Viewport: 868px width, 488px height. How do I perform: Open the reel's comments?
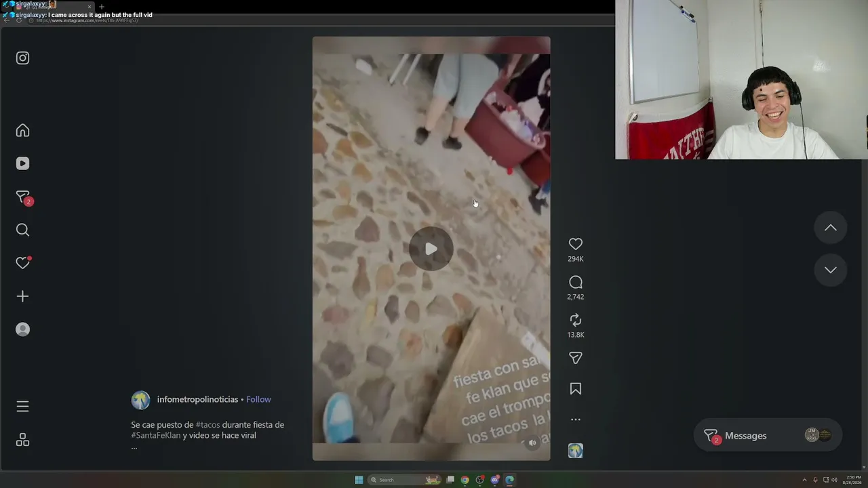pyautogui.click(x=576, y=282)
